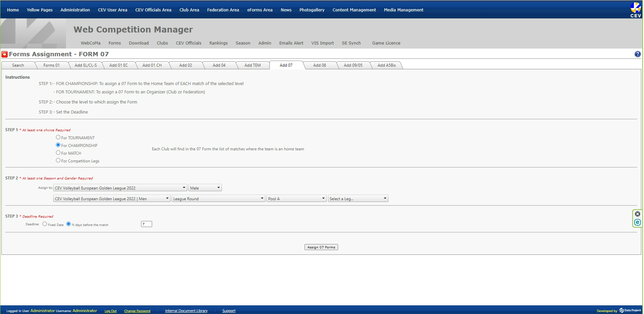Screen dimensions: 644x314
Task: Switch to the Add 09/05 tab
Action: tap(353, 65)
